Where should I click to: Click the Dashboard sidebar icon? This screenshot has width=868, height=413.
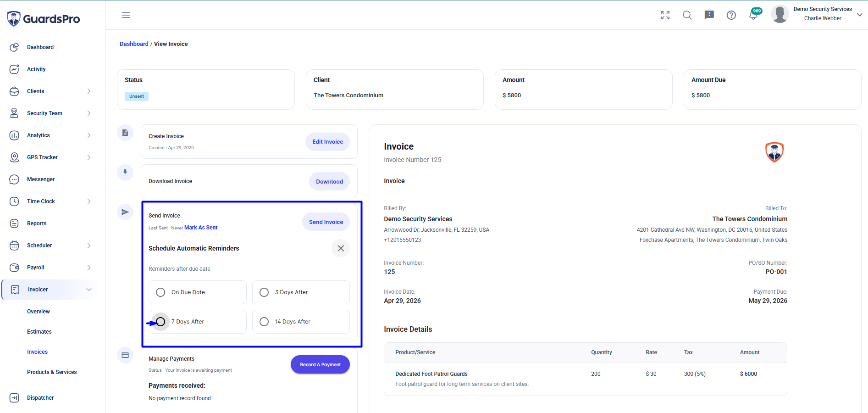point(14,47)
